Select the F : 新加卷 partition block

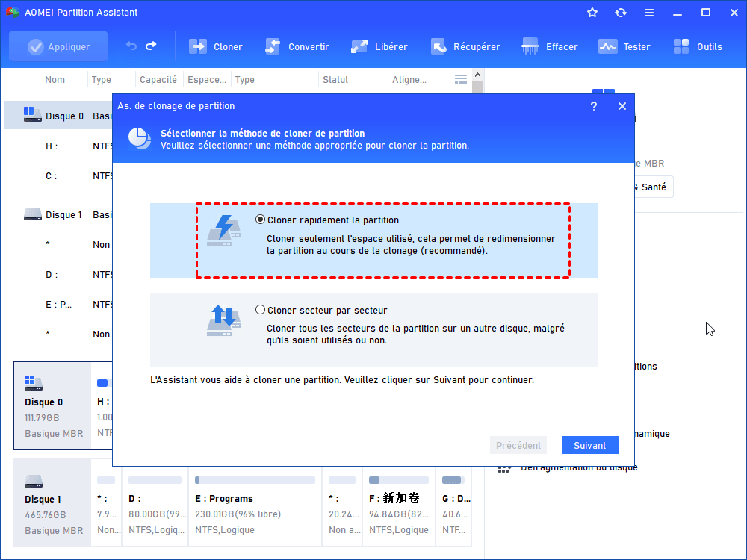399,507
